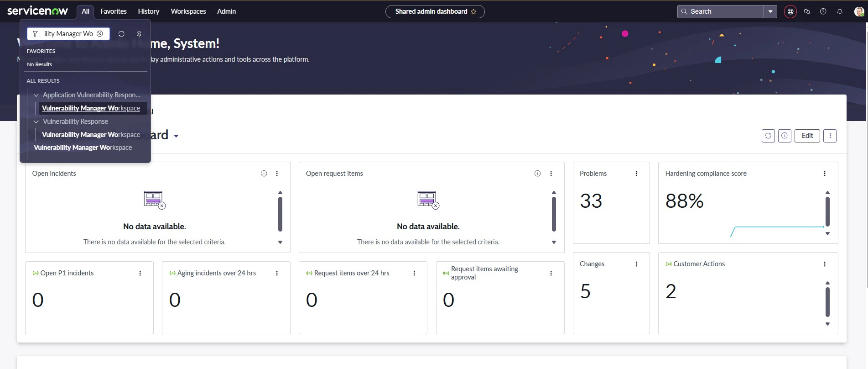The image size is (868, 369).
Task: Open the Admin menu
Action: [x=226, y=11]
